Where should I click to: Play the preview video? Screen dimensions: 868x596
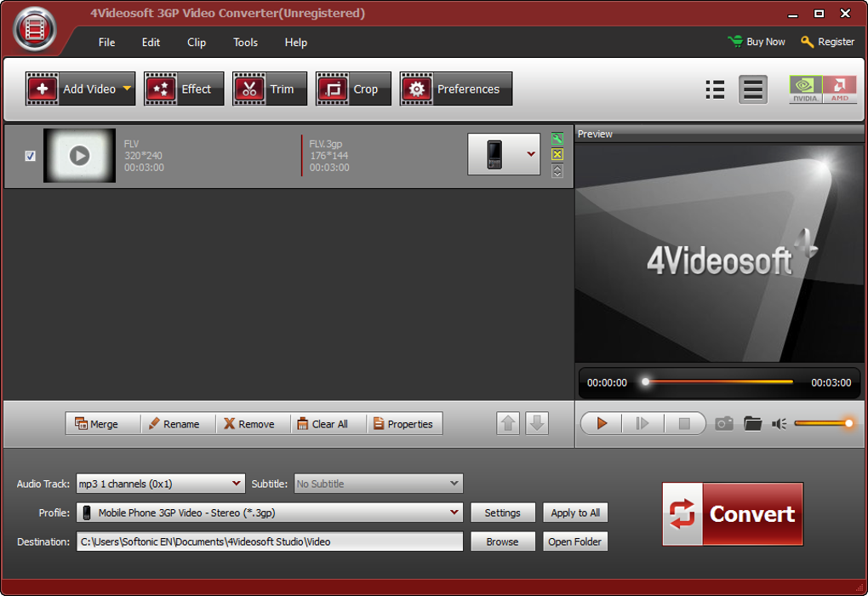602,424
